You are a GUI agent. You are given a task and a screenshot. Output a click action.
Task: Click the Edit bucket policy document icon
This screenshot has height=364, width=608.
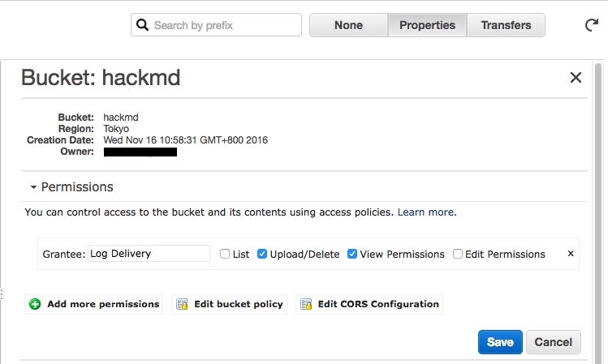click(182, 304)
